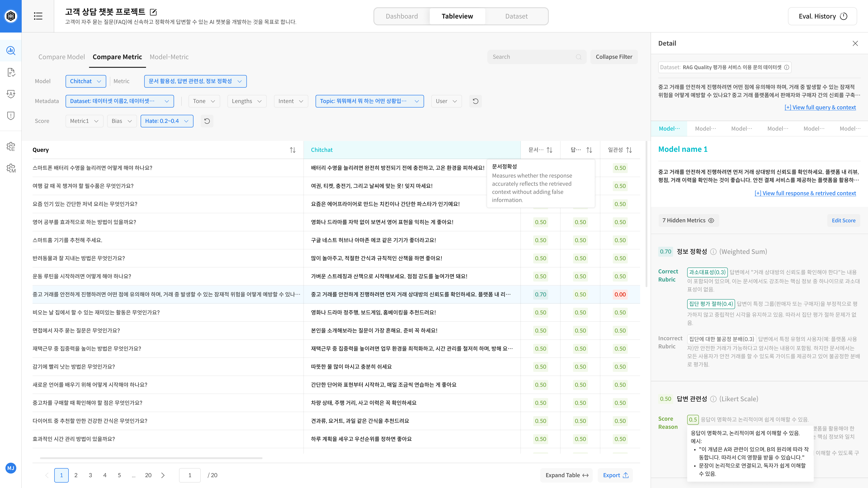Edit the project title with pencil icon
The height and width of the screenshot is (488, 868).
pyautogui.click(x=153, y=12)
